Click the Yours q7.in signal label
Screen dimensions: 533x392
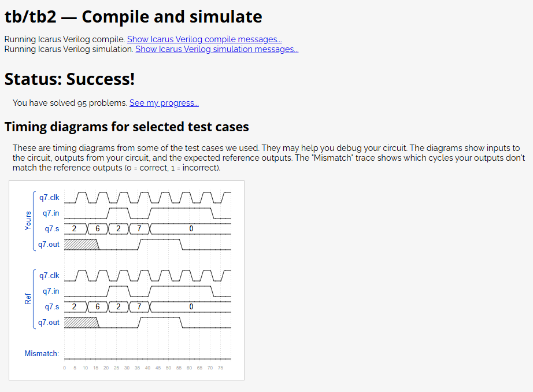[51, 213]
